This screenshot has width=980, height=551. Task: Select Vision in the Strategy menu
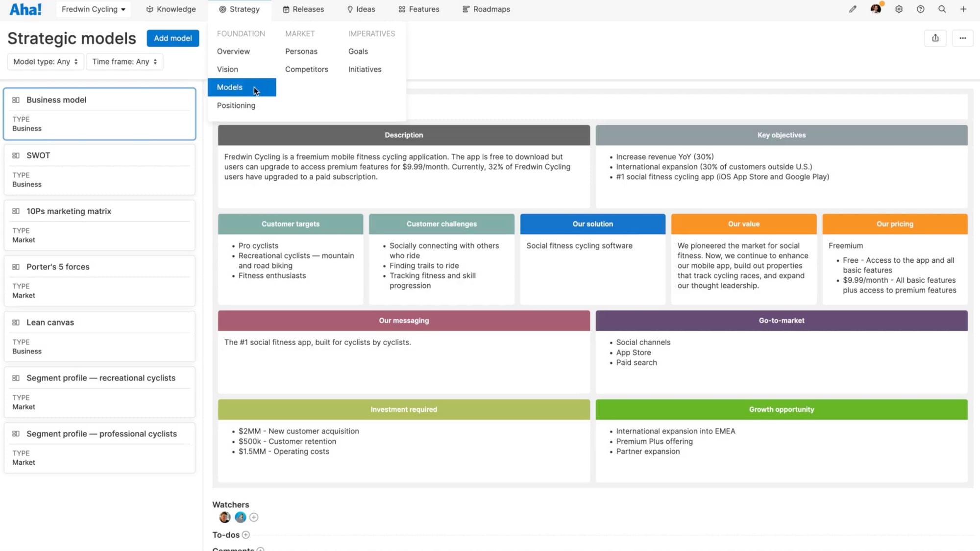point(227,70)
